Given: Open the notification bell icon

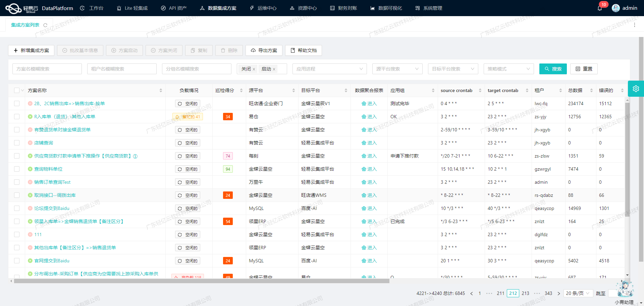Looking at the screenshot, I should [600, 8].
